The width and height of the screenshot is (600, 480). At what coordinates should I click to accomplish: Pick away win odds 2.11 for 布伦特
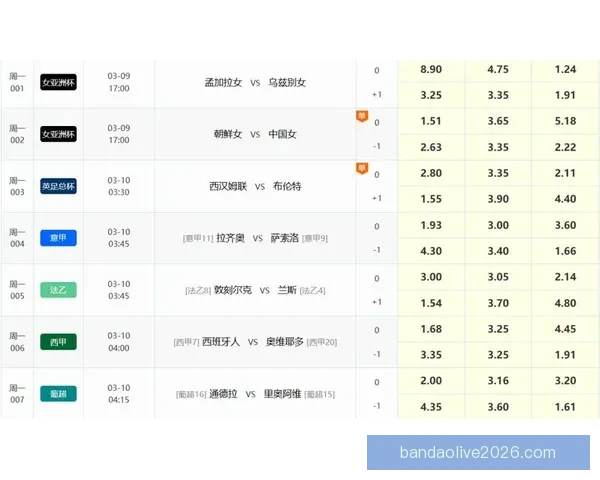565,173
